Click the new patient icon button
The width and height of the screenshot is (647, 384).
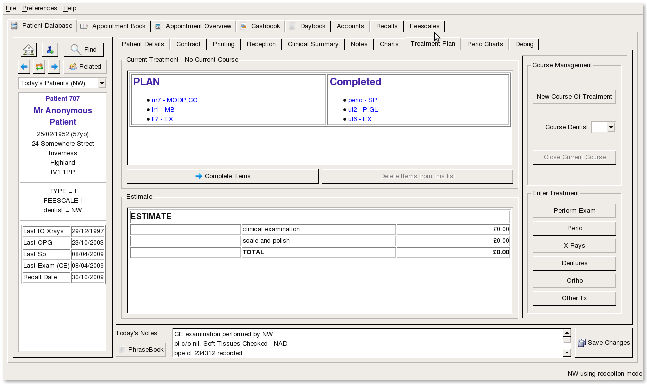tap(50, 50)
